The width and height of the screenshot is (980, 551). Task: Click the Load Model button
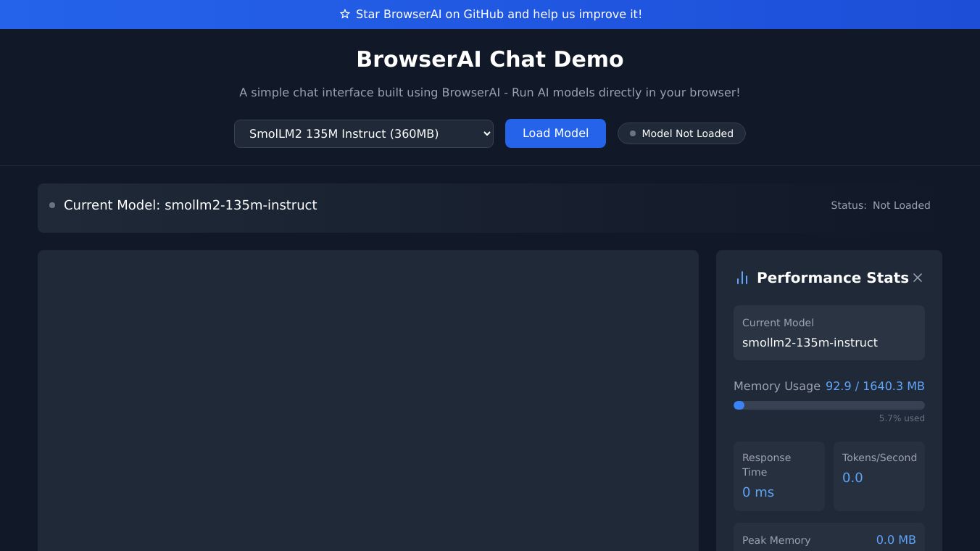point(555,133)
